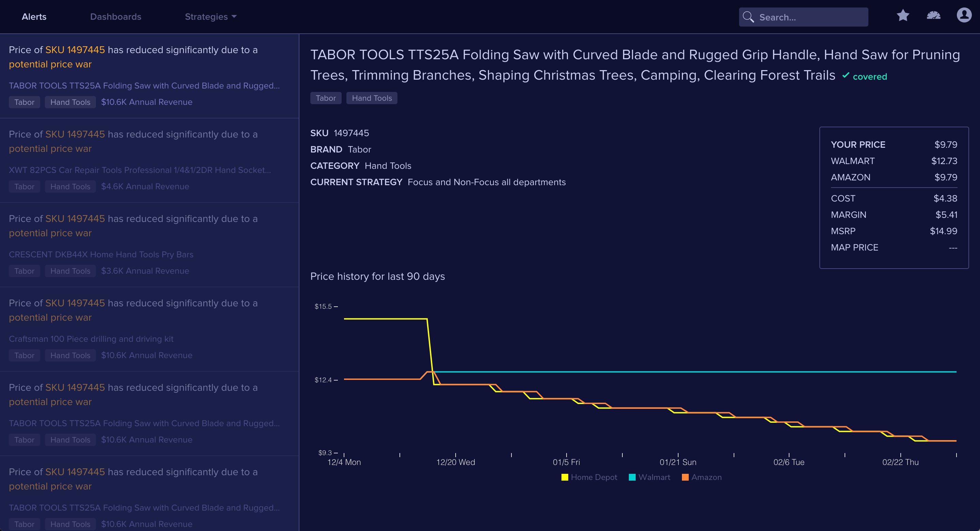This screenshot has width=980, height=531.
Task: Select the WALMART price $12.73
Action: [x=944, y=161]
